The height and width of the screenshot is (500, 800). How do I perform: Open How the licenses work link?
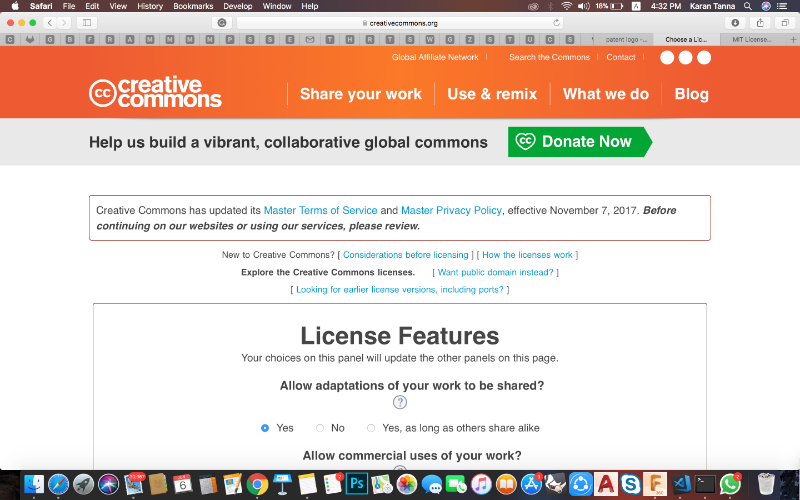tap(527, 255)
